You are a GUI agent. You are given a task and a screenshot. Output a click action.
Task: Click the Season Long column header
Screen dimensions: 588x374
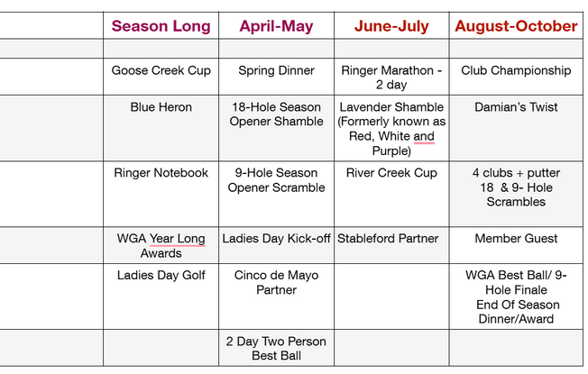[161, 26]
